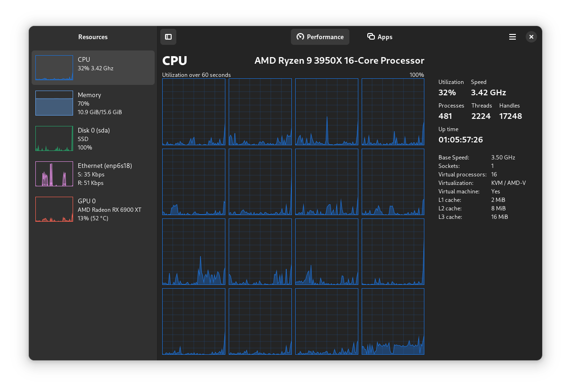Switch to the Apps tab
The height and width of the screenshot is (392, 571).
380,37
